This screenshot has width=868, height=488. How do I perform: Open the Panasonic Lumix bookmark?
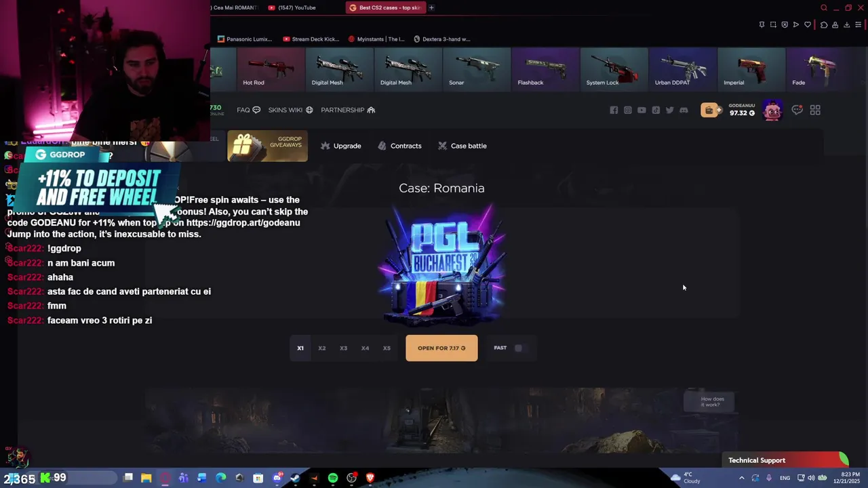tap(245, 39)
